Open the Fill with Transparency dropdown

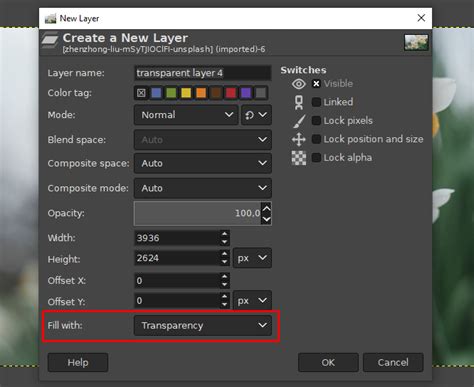(x=203, y=325)
